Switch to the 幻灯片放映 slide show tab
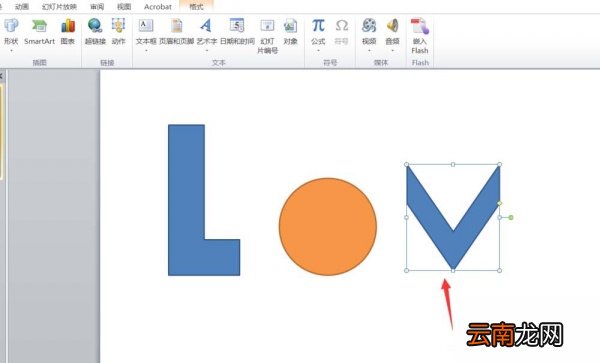Screen dimensions: 600x363 point(59,7)
